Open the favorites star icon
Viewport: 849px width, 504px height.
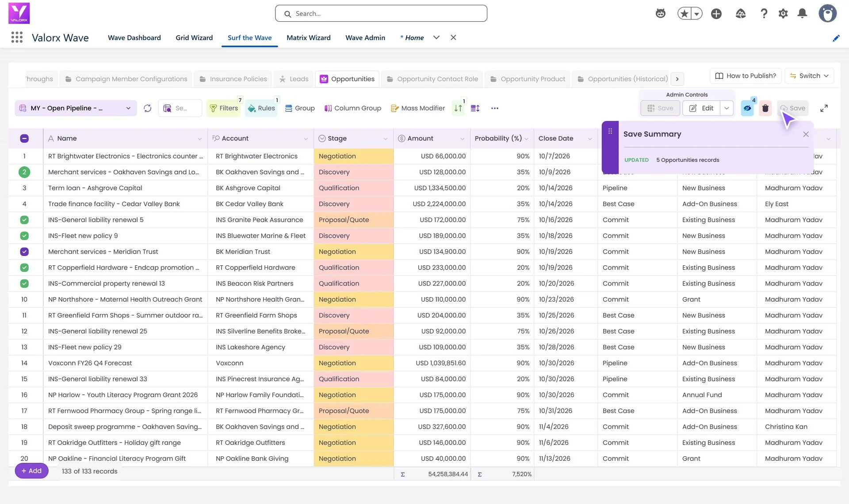coord(685,14)
